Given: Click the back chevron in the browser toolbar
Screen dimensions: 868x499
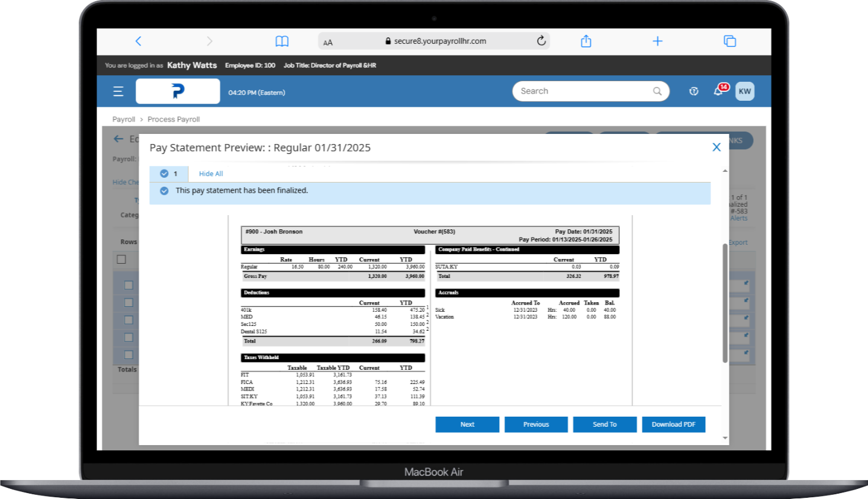Looking at the screenshot, I should [139, 40].
